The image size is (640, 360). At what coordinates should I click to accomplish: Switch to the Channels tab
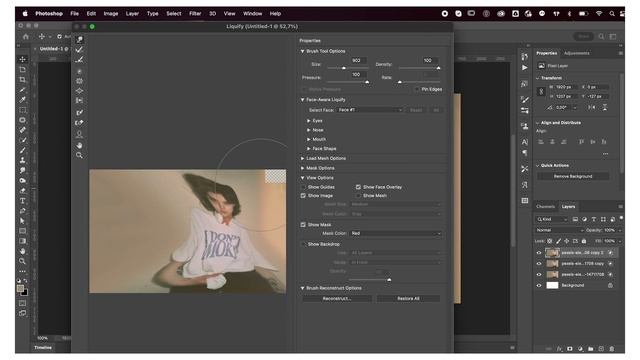click(x=545, y=207)
